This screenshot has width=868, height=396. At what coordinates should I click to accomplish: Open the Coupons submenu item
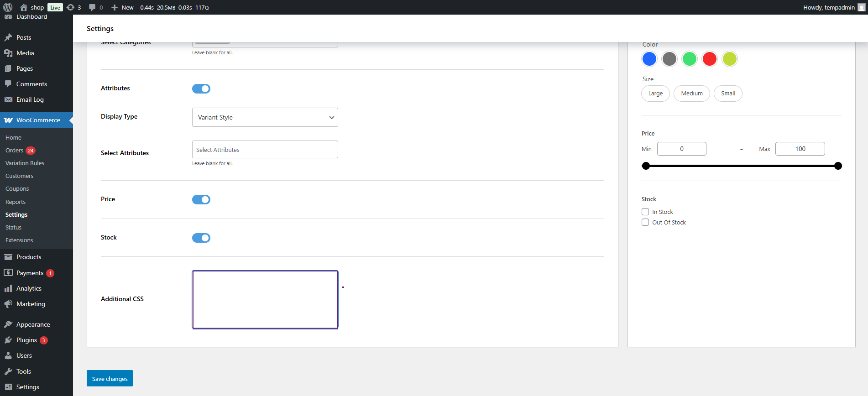tap(17, 188)
